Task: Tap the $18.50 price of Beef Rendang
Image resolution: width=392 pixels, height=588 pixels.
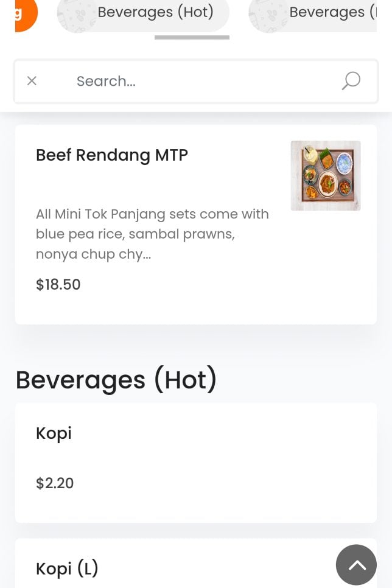Action: pos(58,285)
